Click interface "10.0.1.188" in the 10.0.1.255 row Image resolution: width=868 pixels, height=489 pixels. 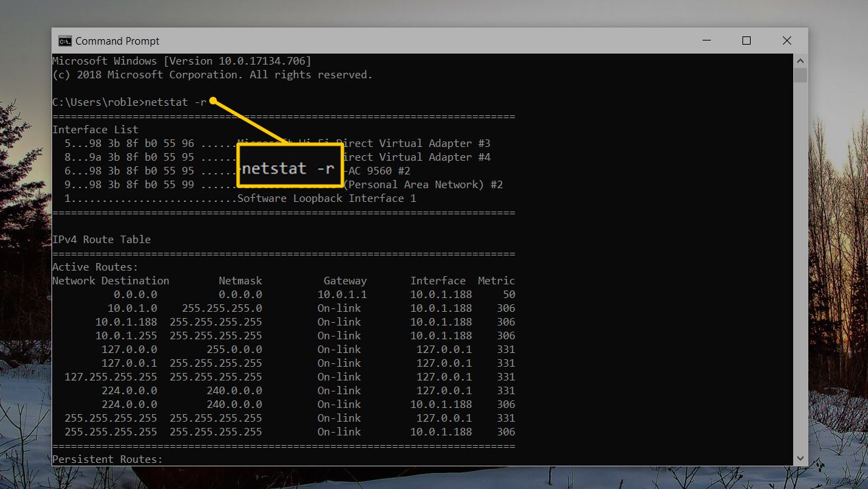click(441, 336)
